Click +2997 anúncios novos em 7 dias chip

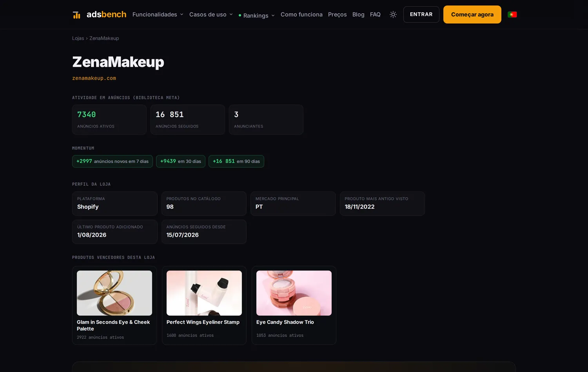click(x=113, y=161)
